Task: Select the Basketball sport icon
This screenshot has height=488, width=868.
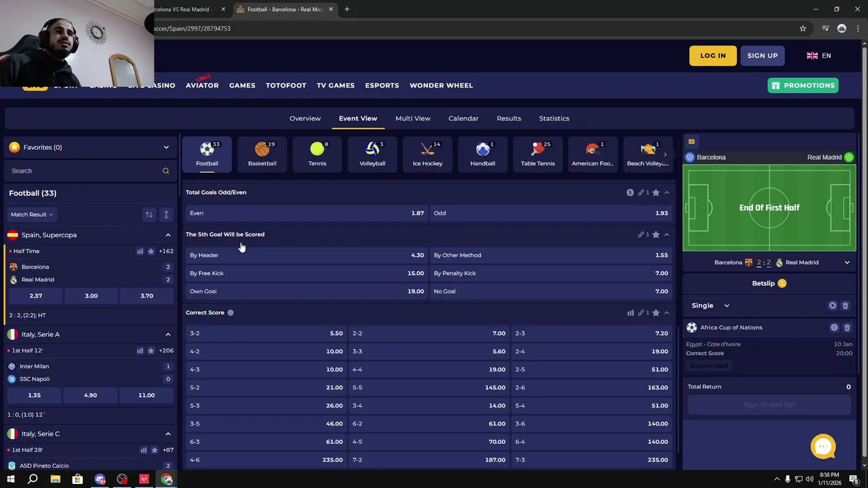Action: point(262,154)
